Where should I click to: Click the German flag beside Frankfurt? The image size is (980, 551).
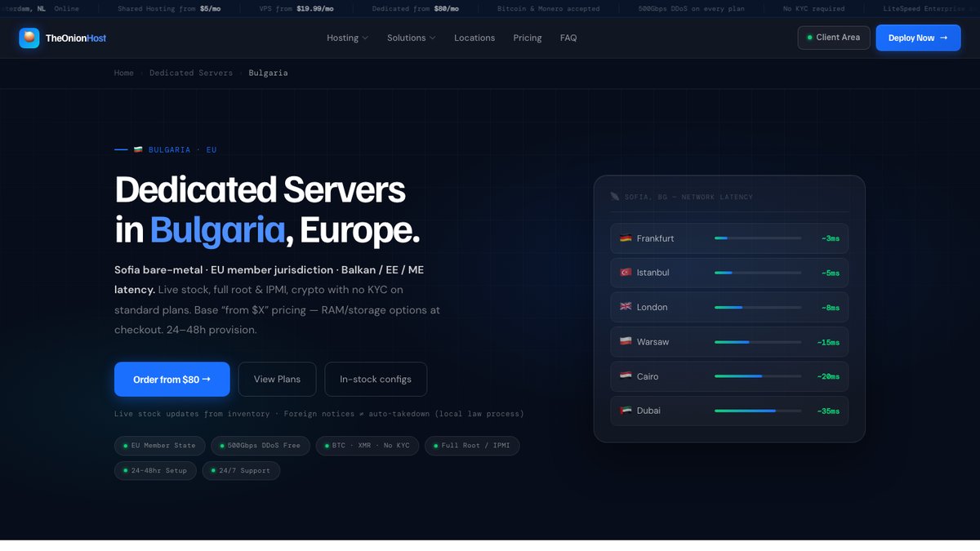point(626,238)
